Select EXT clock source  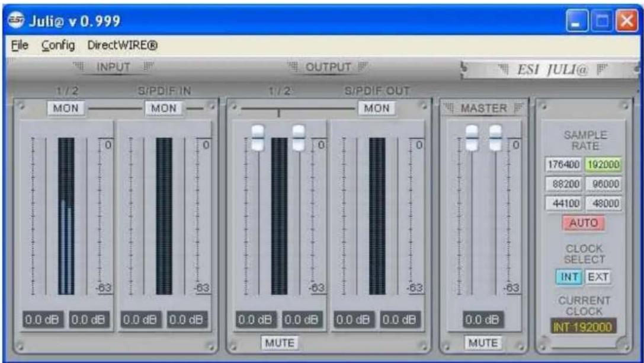click(x=598, y=277)
